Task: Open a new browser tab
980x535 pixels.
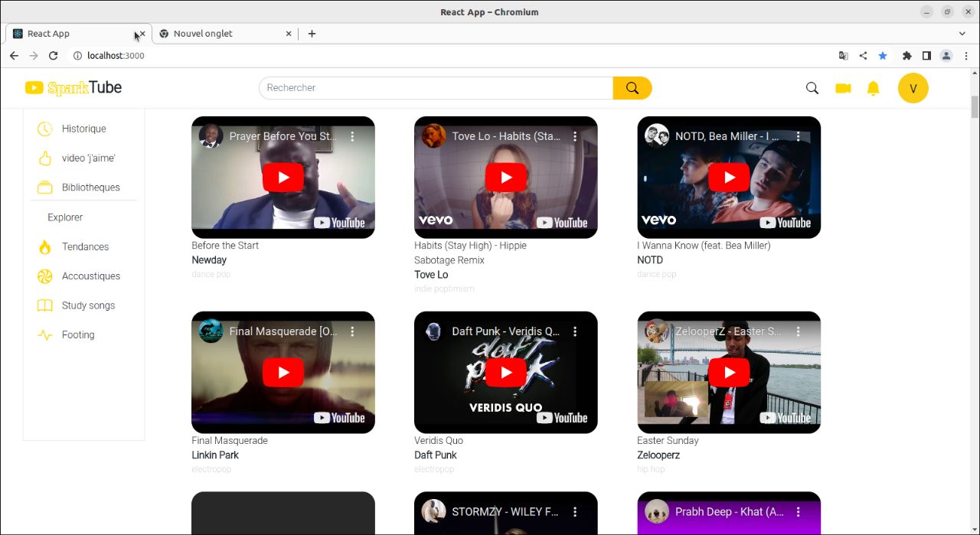Action: (x=312, y=34)
